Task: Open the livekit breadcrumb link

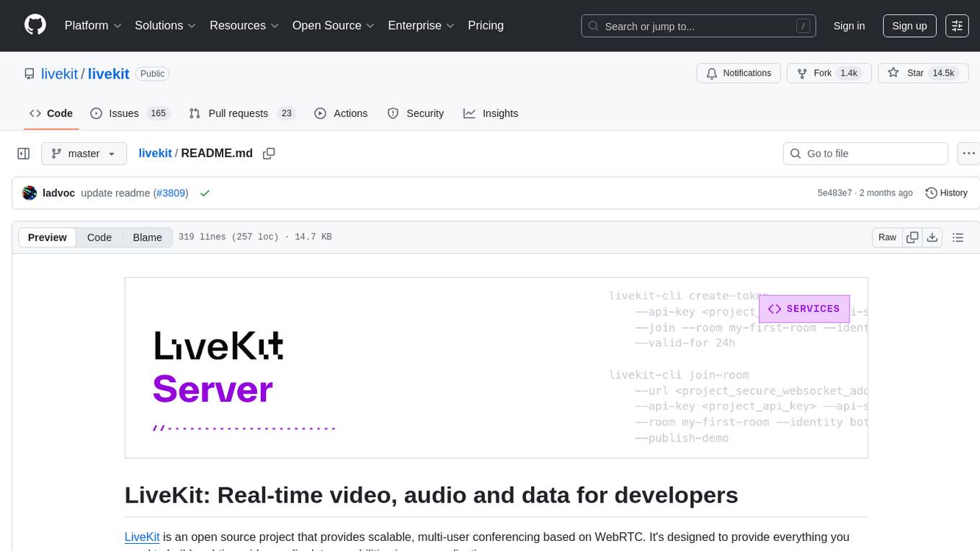Action: pos(155,154)
